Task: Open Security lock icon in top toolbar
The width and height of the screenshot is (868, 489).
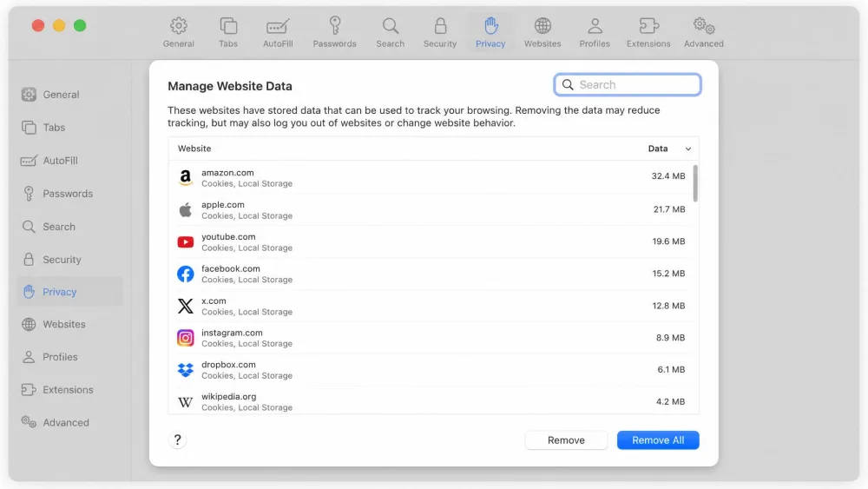Action: click(x=440, y=25)
